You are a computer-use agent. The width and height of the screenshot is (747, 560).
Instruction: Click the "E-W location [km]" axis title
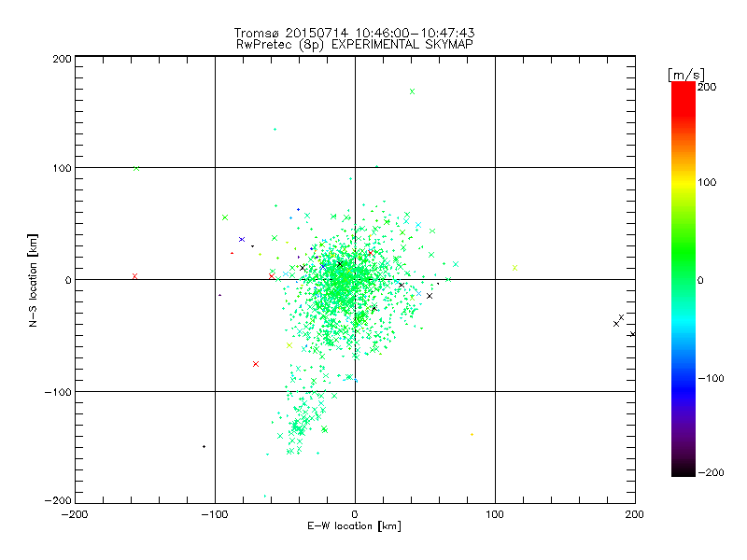[x=355, y=526]
